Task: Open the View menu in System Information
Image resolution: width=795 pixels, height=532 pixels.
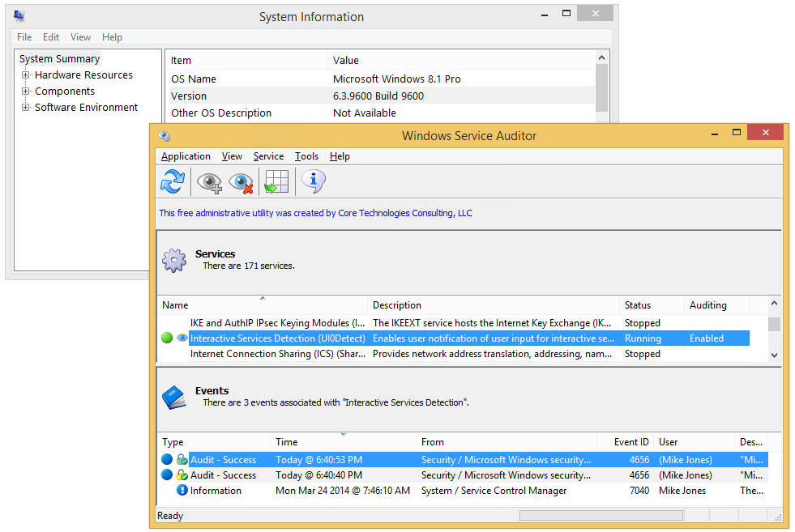Action: pos(80,37)
